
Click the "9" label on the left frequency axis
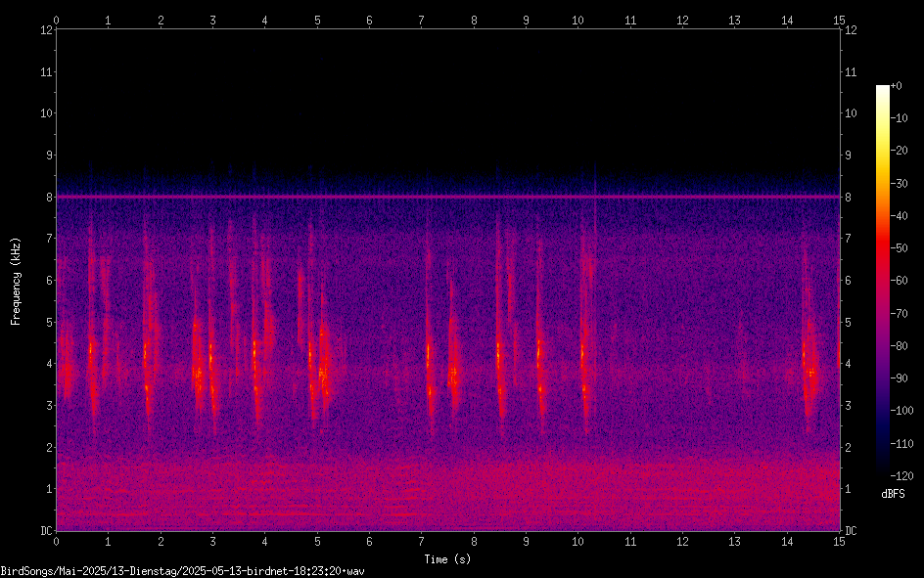49,156
